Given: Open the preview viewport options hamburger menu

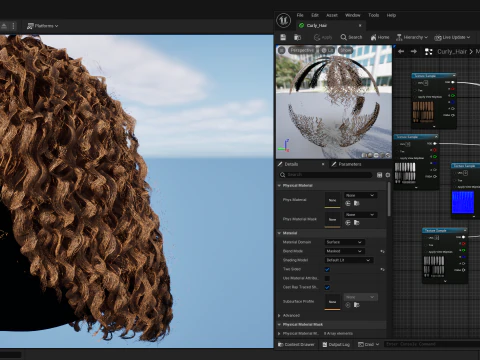Looking at the screenshot, I should [x=282, y=50].
